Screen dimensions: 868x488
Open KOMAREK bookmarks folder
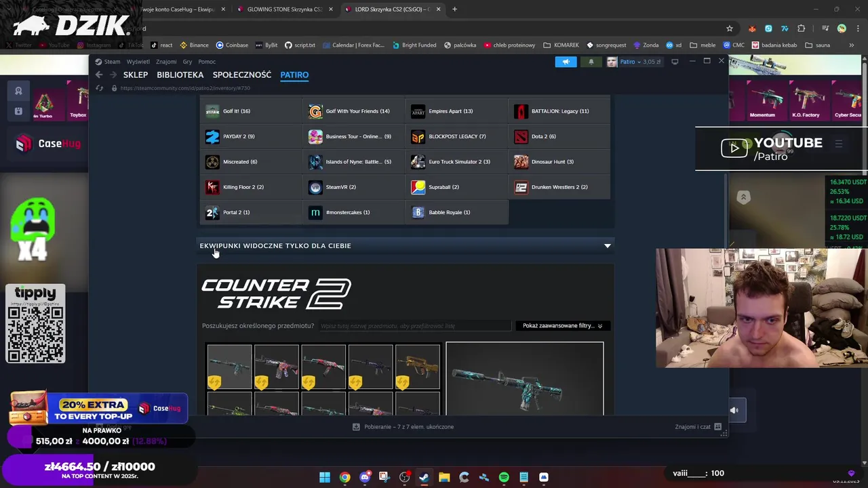pos(560,45)
